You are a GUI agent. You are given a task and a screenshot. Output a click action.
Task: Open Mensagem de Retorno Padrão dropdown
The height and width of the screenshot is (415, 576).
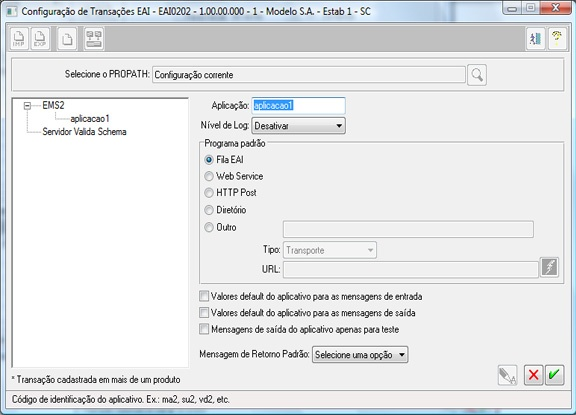(360, 355)
